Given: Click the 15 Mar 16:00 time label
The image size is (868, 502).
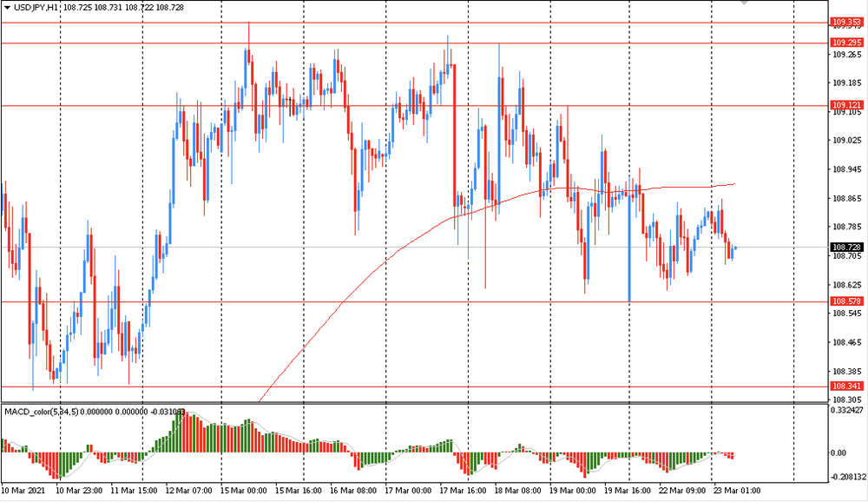Looking at the screenshot, I should (x=299, y=491).
